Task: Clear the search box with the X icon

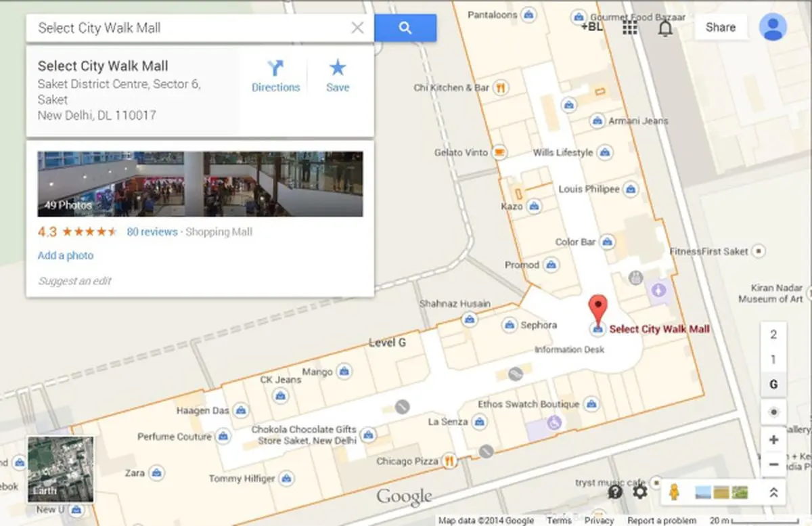Action: pos(357,28)
